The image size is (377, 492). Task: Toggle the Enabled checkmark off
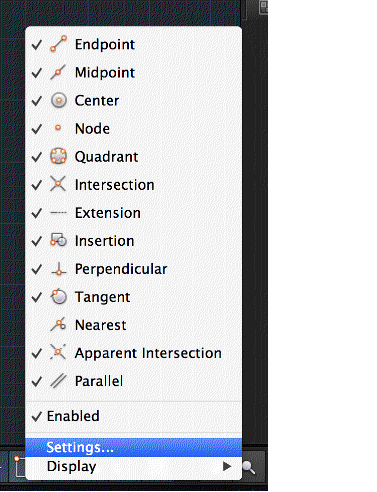[37, 416]
